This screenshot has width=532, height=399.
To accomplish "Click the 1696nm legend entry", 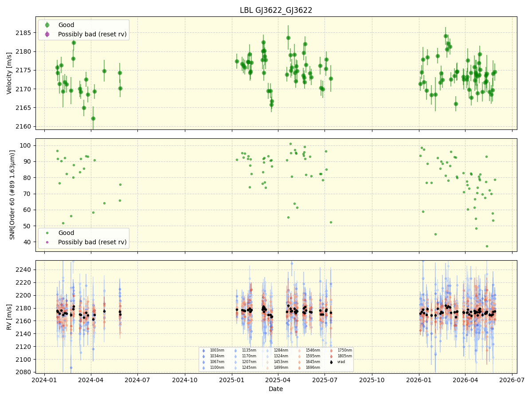I will tap(313, 368).
